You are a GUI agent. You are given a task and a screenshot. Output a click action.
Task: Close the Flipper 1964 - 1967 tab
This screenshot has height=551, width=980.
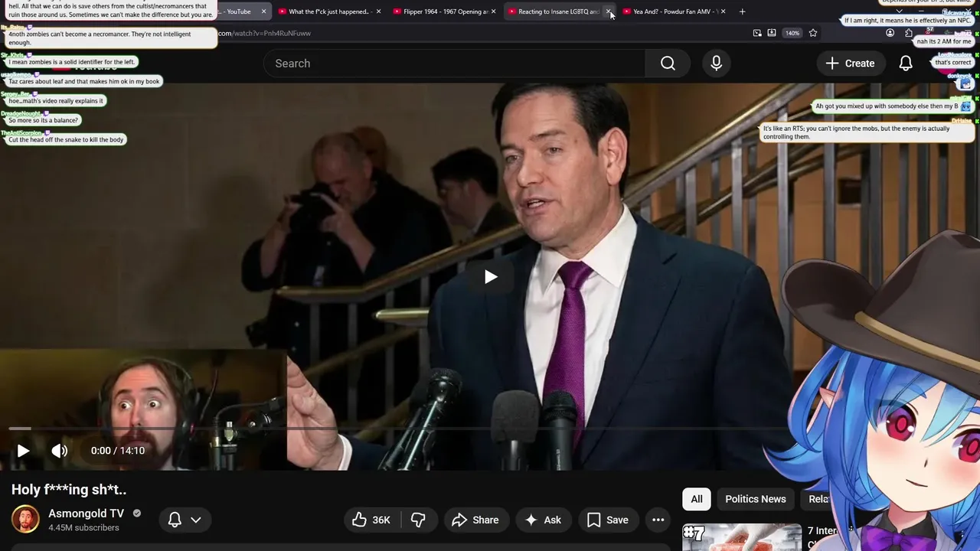coord(493,11)
